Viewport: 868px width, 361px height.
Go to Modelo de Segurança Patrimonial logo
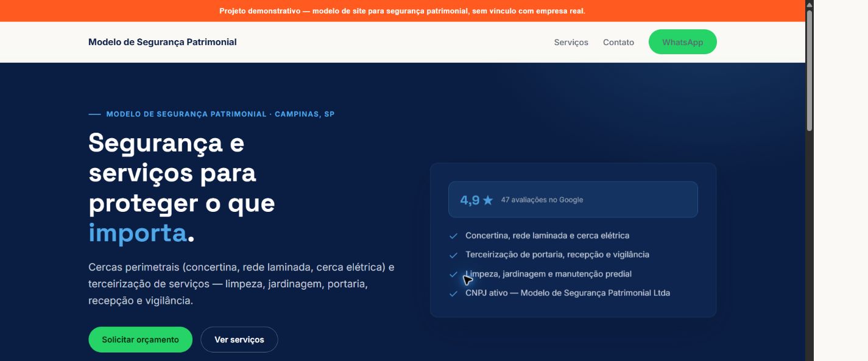tap(163, 42)
